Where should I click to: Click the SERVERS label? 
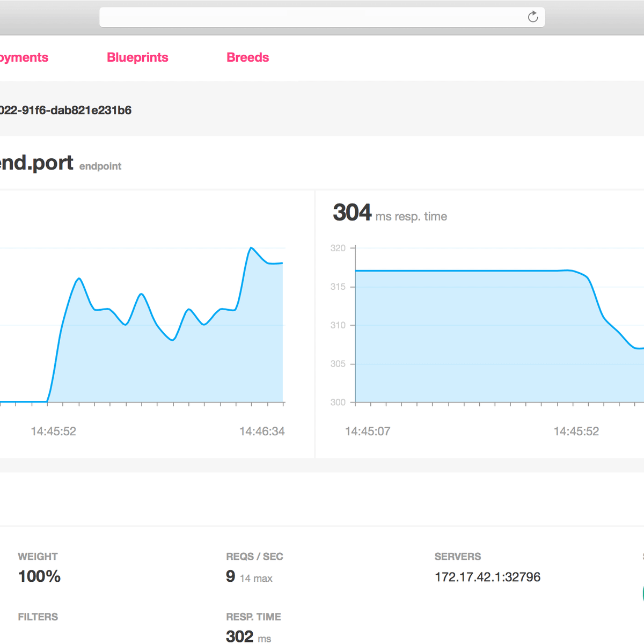[458, 557]
